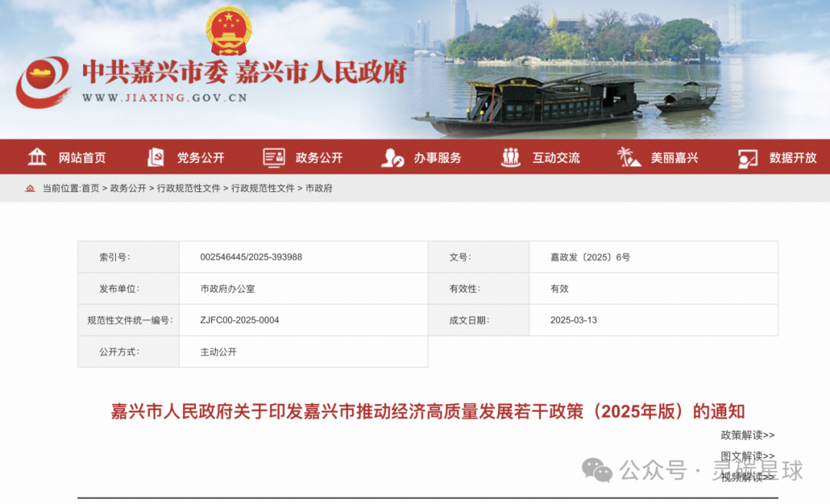Click index number 002546445/2025-393988
The image size is (830, 504).
[x=251, y=257]
